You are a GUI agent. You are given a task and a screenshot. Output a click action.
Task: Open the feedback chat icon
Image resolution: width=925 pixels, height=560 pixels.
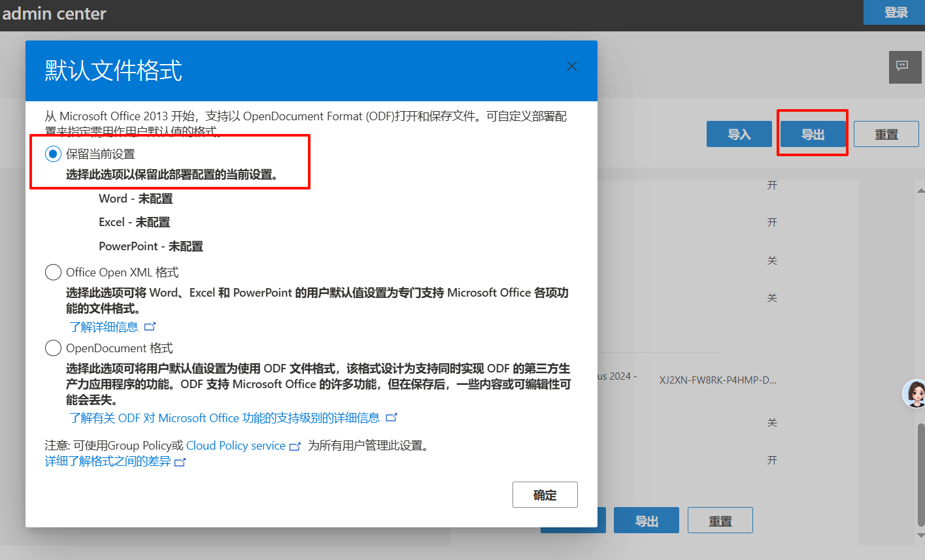(905, 67)
